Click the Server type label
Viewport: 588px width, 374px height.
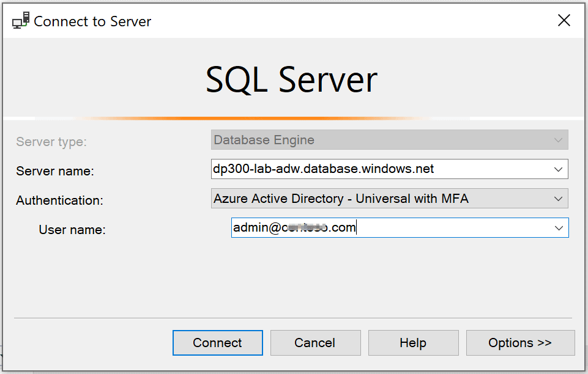click(51, 141)
